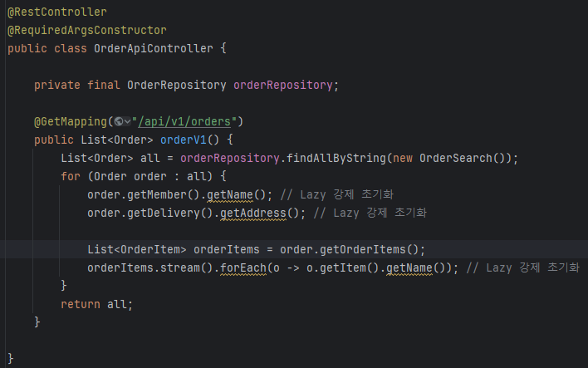Screen dimensions: 588x368
Task: Click the 'all' variable in the declaration
Action: pos(150,159)
